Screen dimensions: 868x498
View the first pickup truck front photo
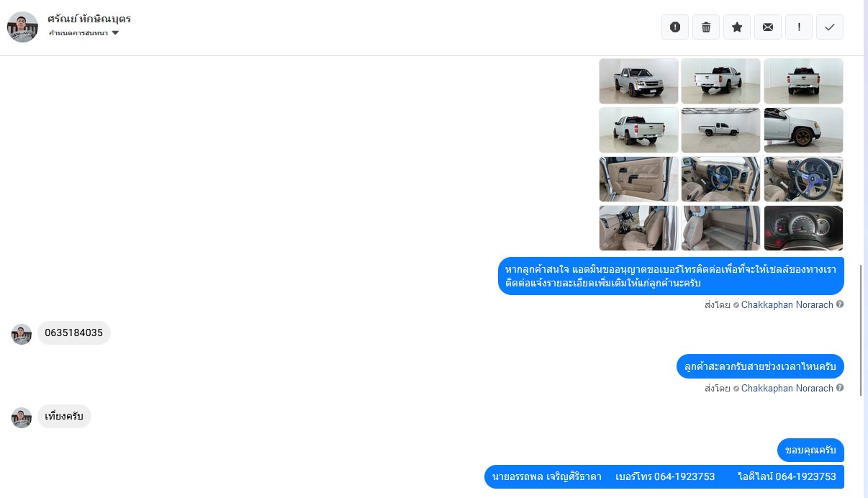tap(638, 81)
